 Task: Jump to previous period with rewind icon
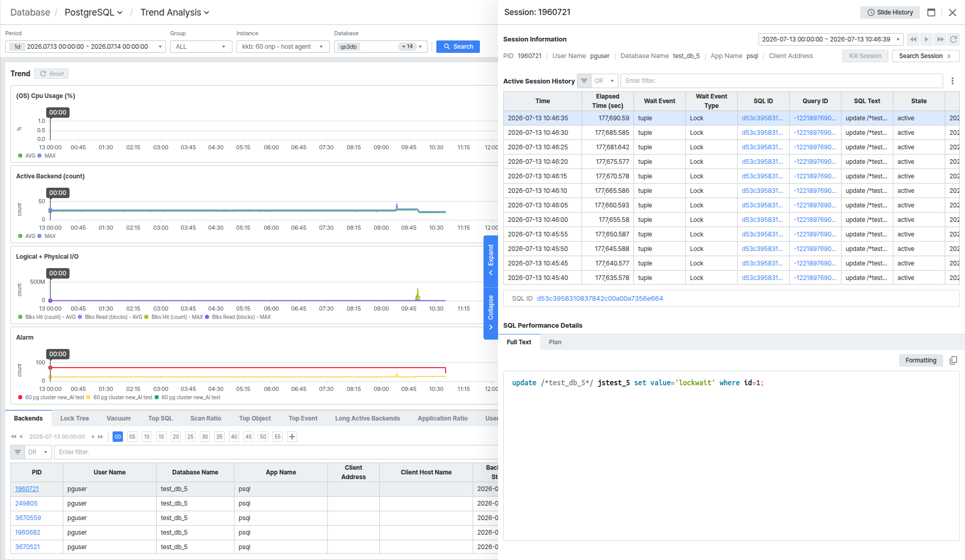(x=913, y=39)
